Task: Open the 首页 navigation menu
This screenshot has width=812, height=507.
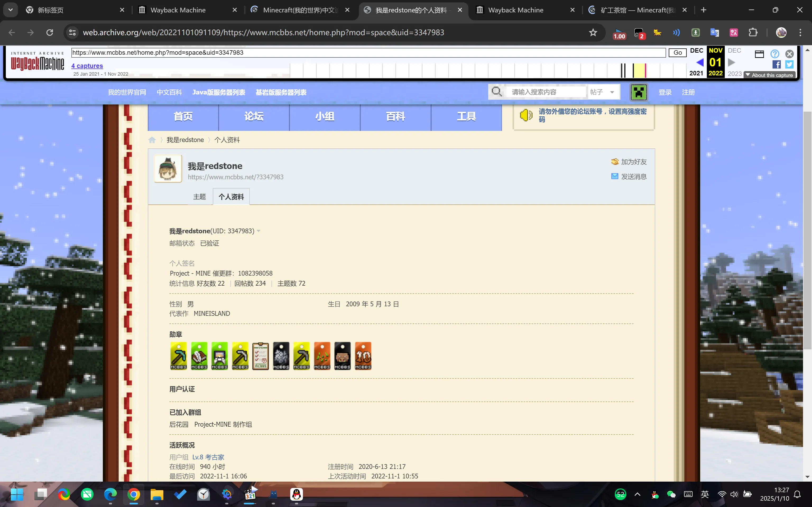Action: 183,116
